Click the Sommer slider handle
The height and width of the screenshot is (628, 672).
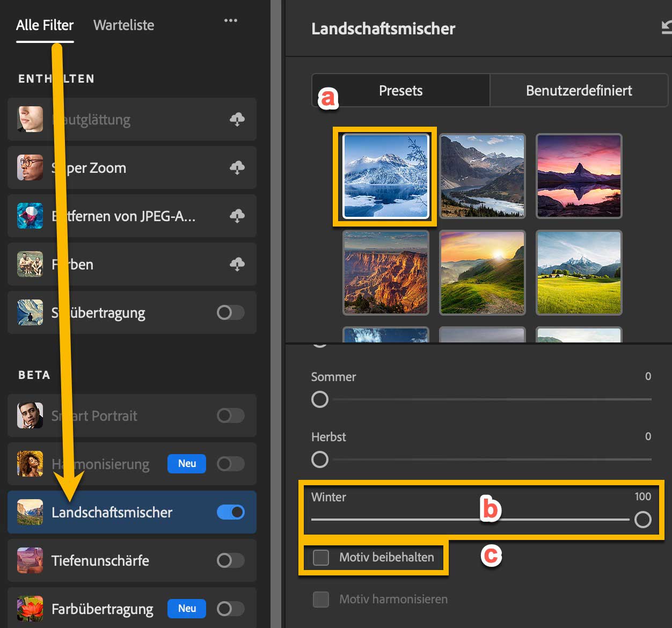point(320,399)
